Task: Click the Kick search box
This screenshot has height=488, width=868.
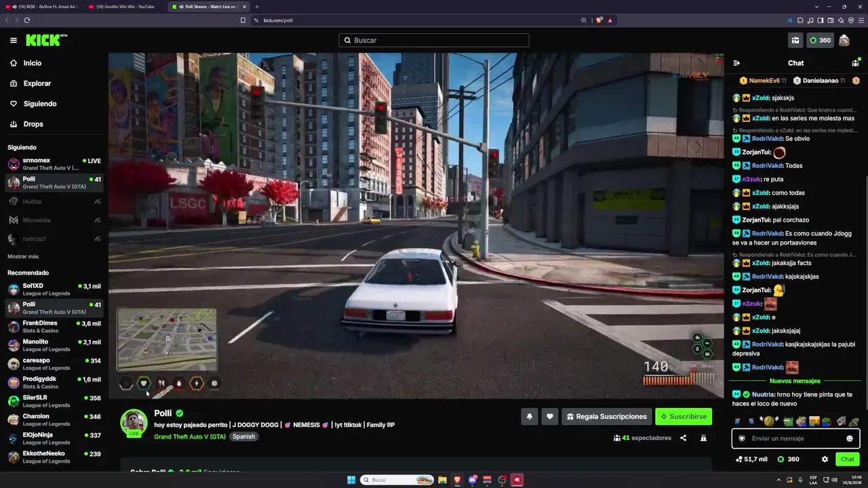Action: coord(434,40)
